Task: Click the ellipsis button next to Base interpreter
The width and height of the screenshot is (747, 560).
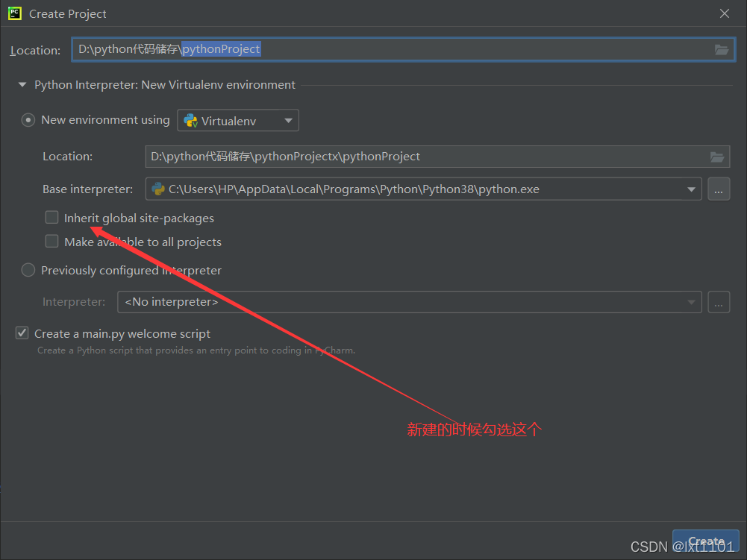Action: [719, 189]
